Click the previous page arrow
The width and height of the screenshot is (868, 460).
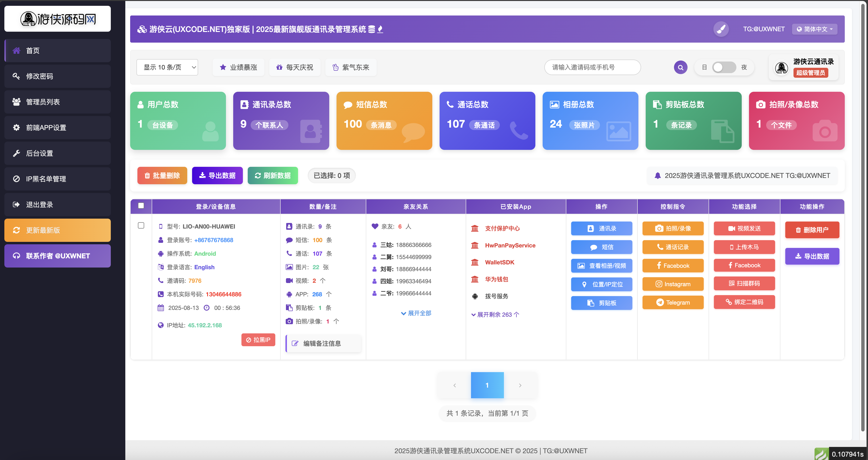point(455,385)
